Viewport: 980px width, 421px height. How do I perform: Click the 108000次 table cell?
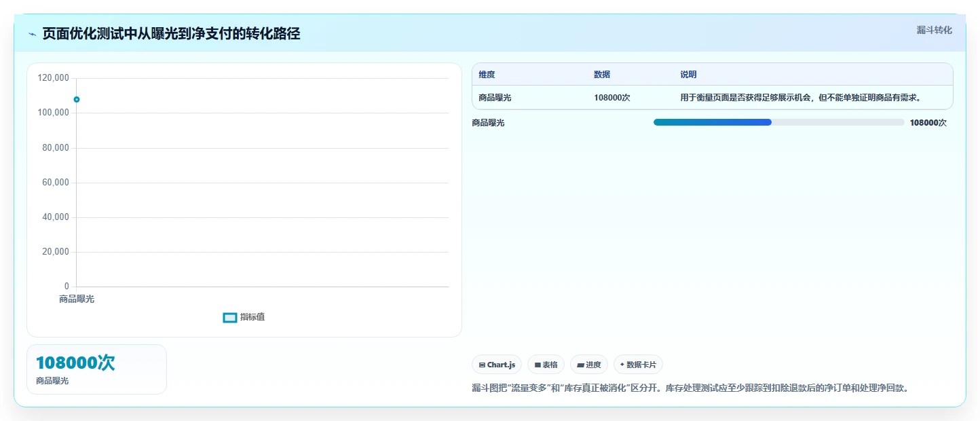click(x=612, y=98)
